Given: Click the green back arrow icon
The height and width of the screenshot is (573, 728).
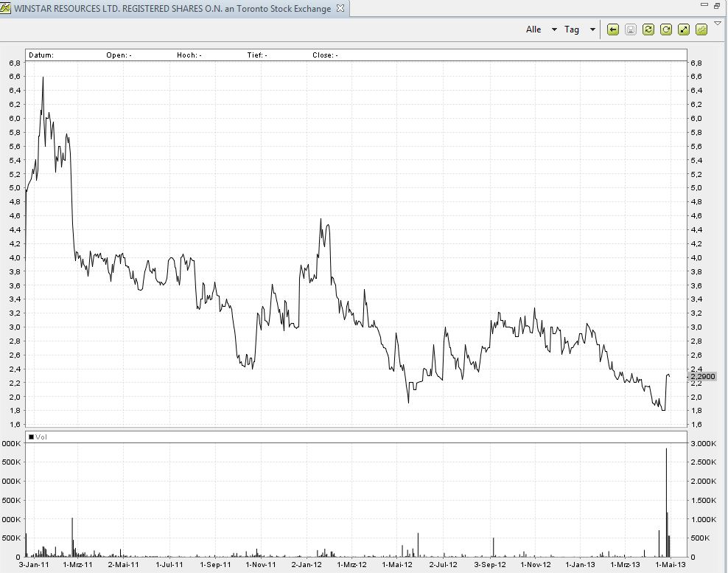Looking at the screenshot, I should 613,29.
